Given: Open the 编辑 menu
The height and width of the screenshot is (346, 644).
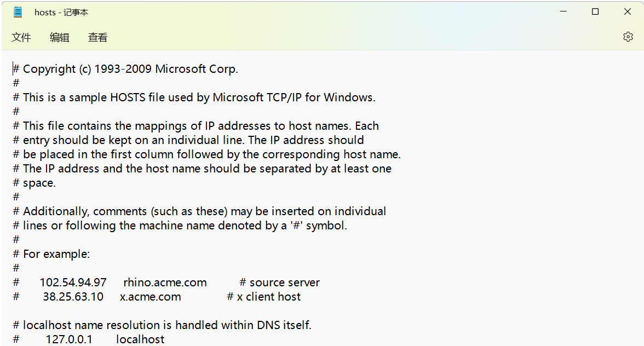Looking at the screenshot, I should coord(59,37).
